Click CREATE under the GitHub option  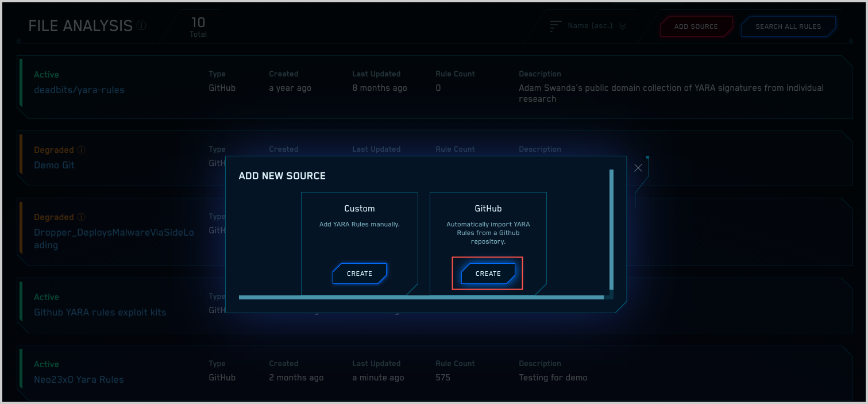tap(488, 274)
